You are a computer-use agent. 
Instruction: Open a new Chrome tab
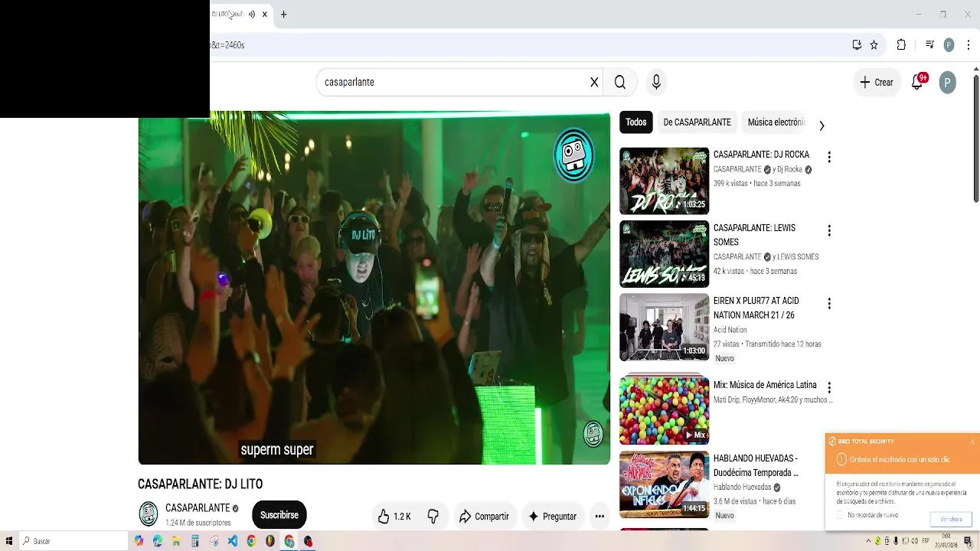(x=283, y=15)
